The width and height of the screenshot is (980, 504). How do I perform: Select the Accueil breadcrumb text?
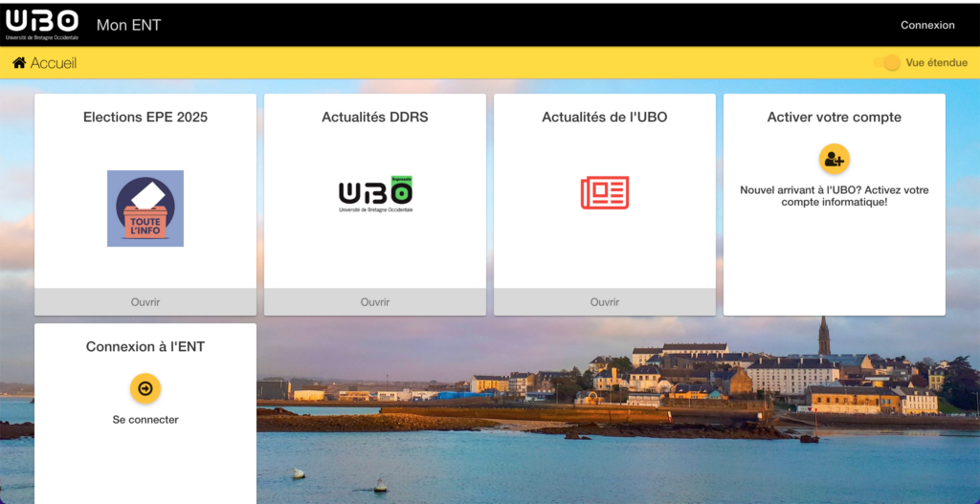tap(54, 63)
